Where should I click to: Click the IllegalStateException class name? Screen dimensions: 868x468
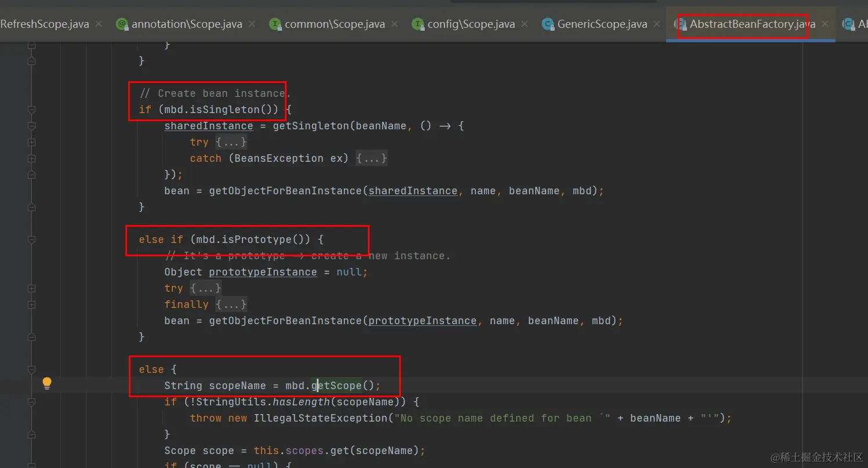(x=320, y=418)
